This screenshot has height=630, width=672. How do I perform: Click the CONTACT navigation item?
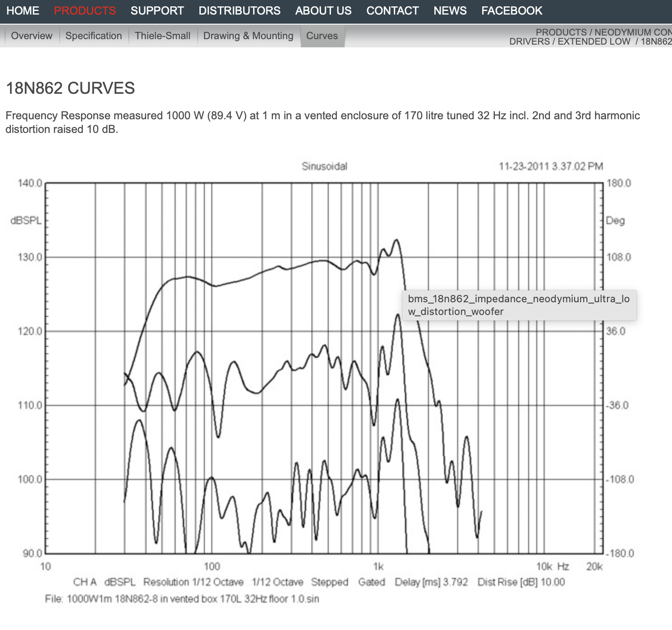click(392, 10)
